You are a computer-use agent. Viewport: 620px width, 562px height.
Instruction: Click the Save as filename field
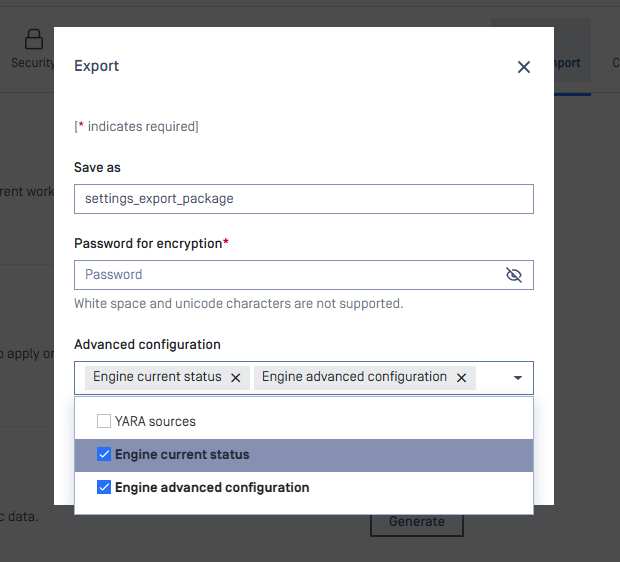[x=304, y=199]
